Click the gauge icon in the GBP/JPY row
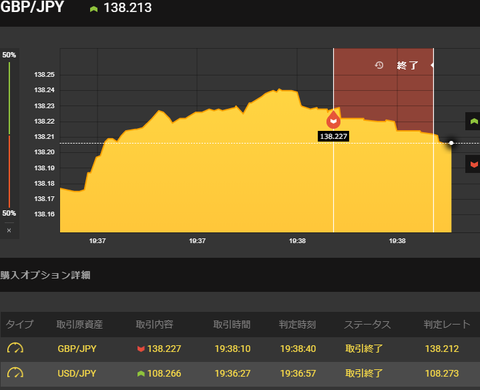 (x=15, y=348)
